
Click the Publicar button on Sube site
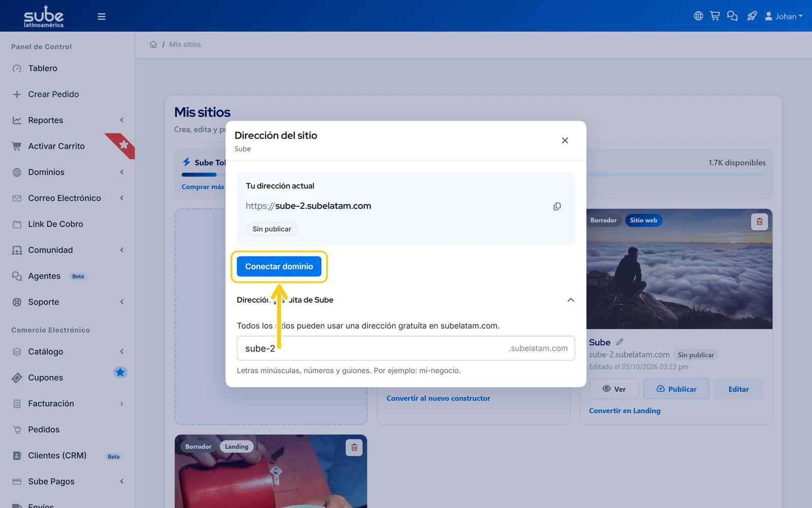click(x=676, y=389)
